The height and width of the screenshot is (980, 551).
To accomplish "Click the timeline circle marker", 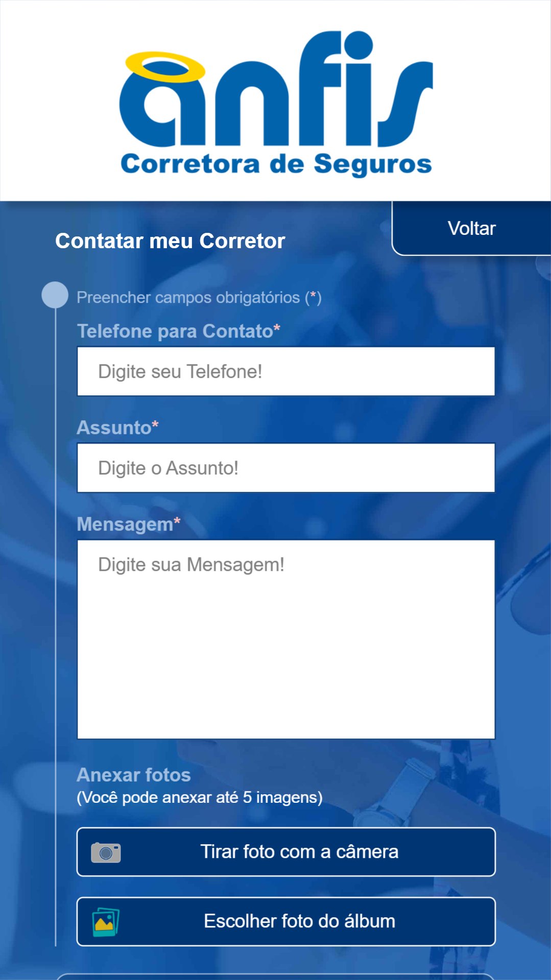I will click(x=55, y=295).
